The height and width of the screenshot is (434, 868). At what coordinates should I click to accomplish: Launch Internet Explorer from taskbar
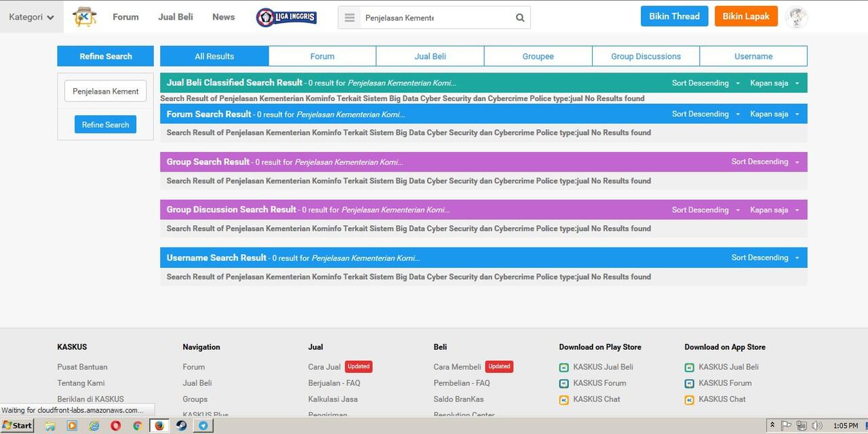(94, 426)
